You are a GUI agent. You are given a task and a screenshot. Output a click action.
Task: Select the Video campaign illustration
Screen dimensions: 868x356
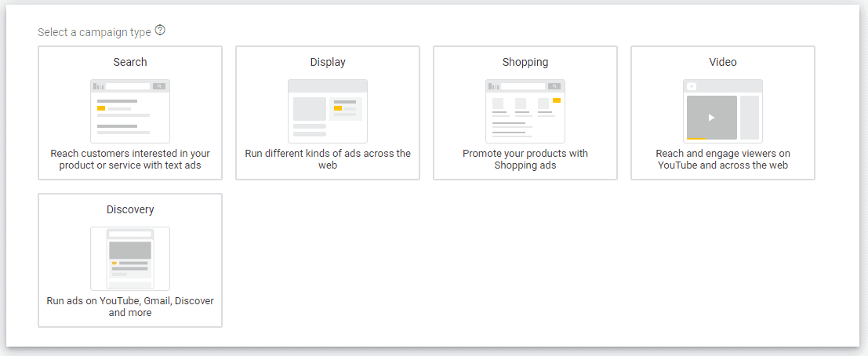tap(723, 111)
